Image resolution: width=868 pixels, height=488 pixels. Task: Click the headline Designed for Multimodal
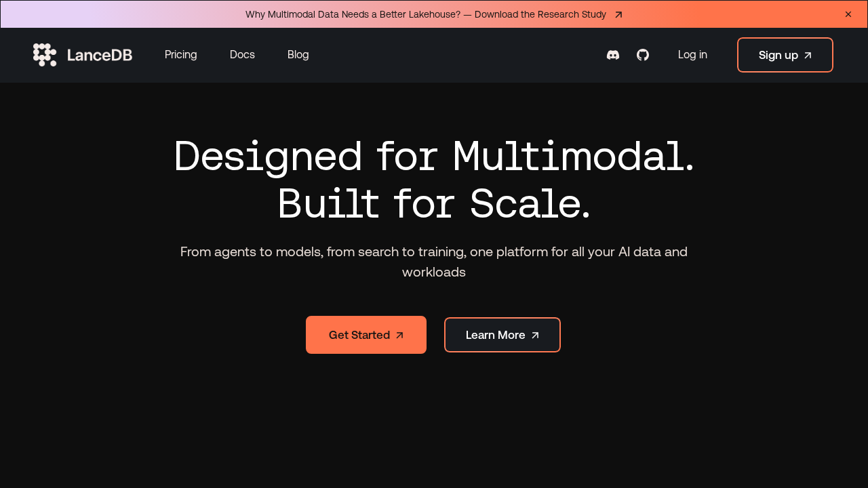point(434,156)
